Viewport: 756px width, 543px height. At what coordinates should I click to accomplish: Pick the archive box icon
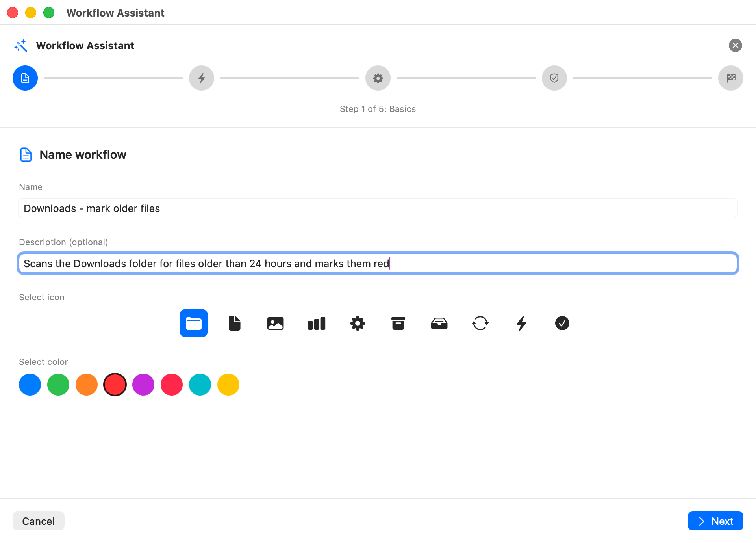(398, 323)
